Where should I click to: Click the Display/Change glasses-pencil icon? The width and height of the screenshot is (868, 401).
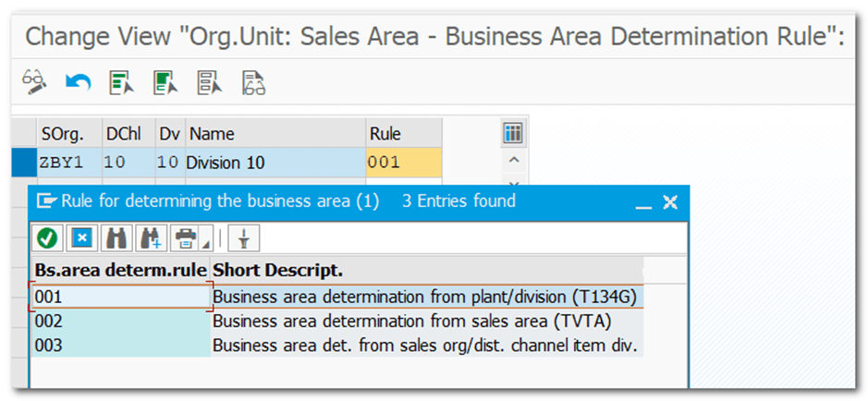tap(34, 82)
